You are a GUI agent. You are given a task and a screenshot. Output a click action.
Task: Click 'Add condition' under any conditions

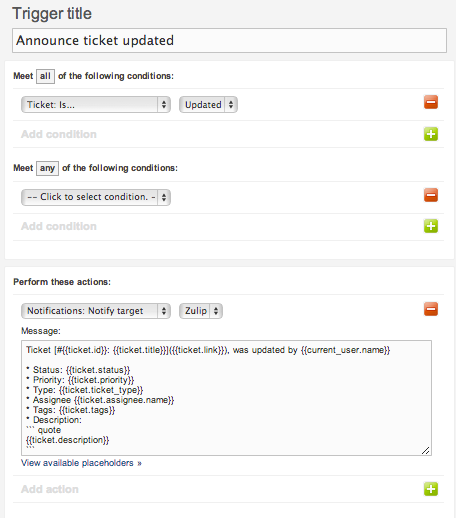(x=59, y=226)
